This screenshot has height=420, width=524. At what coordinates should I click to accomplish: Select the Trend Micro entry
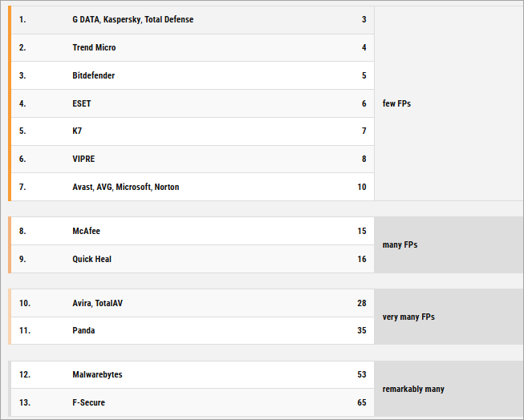(94, 47)
